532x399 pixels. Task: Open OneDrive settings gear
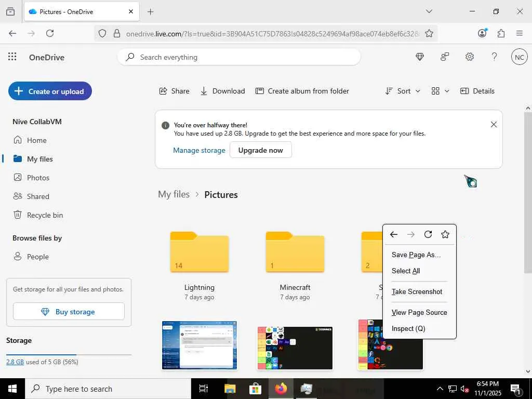click(470, 57)
